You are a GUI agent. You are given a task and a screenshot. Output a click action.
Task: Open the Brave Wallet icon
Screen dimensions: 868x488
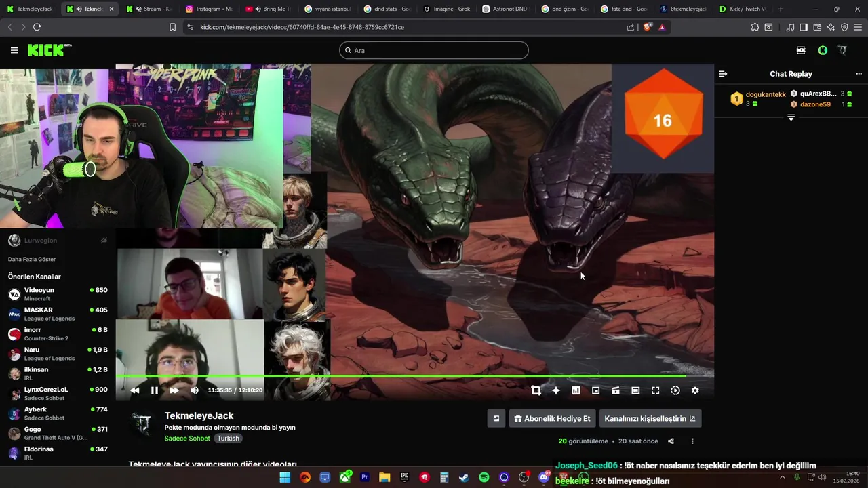click(817, 27)
